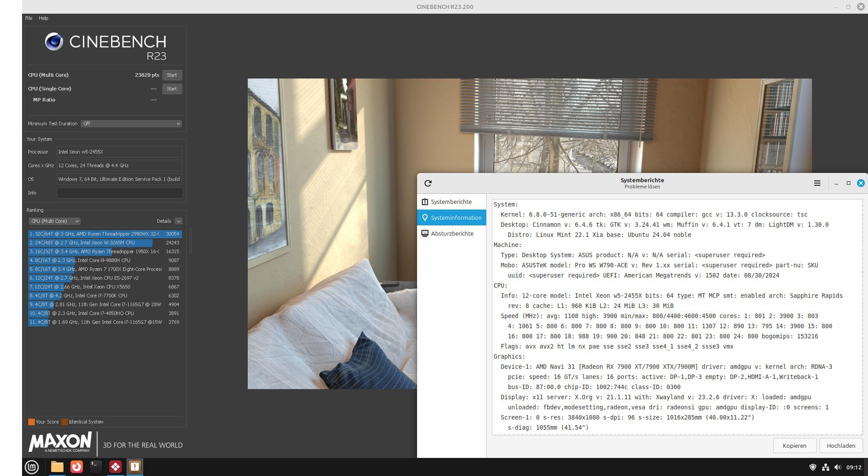Click the Hochladen button

[x=841, y=446]
